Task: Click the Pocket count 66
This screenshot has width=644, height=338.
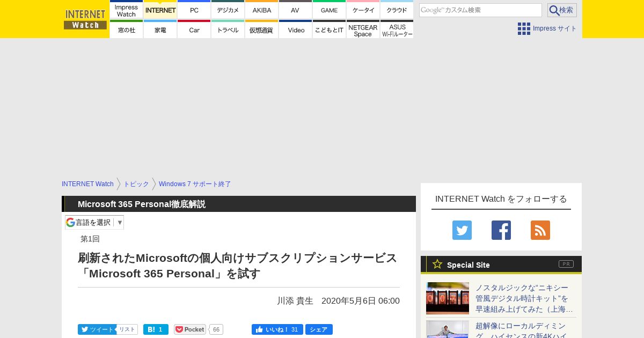Action: (x=216, y=329)
